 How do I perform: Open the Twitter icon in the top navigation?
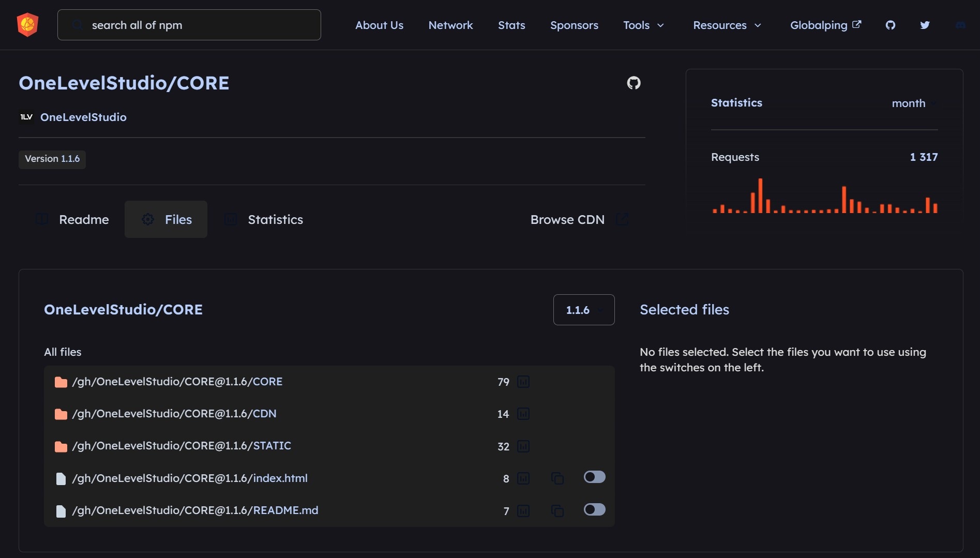925,25
